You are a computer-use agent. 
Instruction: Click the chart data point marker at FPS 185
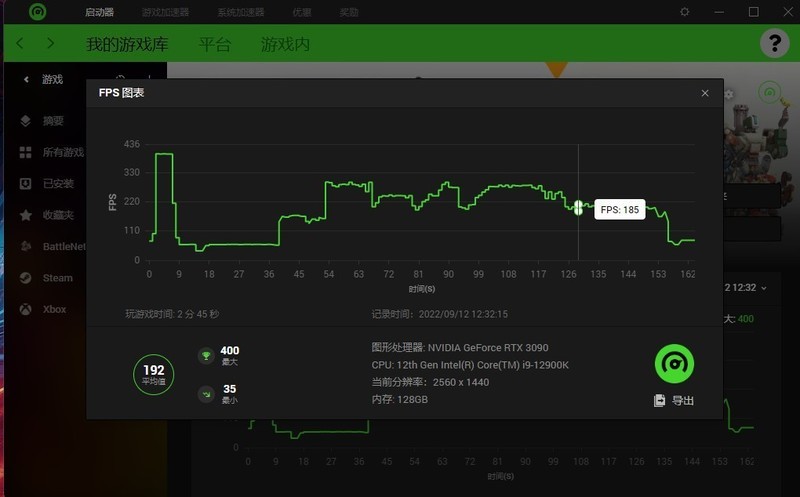578,207
